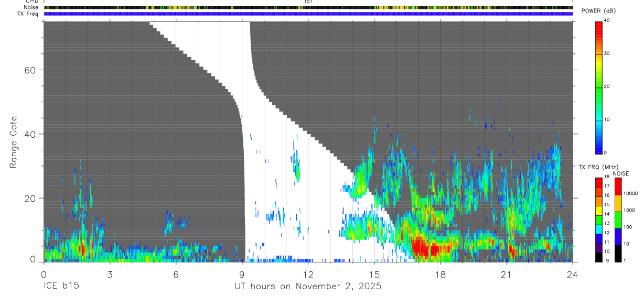
Task: Click the 18 label on UT hours axis
Action: click(440, 274)
